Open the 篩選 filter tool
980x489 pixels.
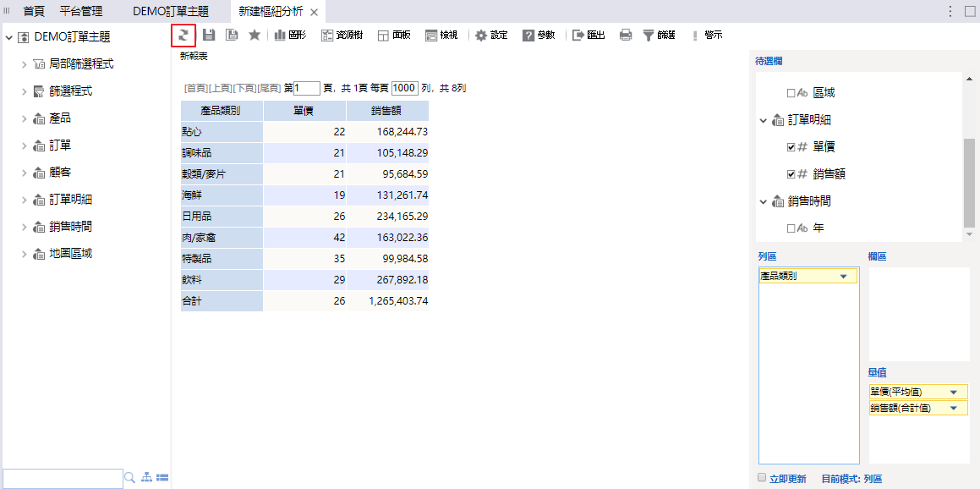[659, 35]
